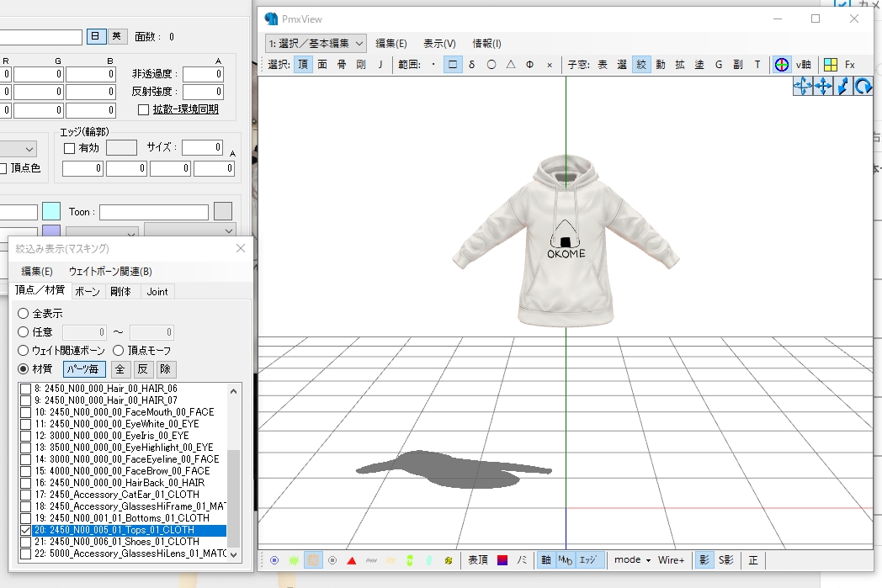Toggle red triangle display icon in bottom bar

352,560
